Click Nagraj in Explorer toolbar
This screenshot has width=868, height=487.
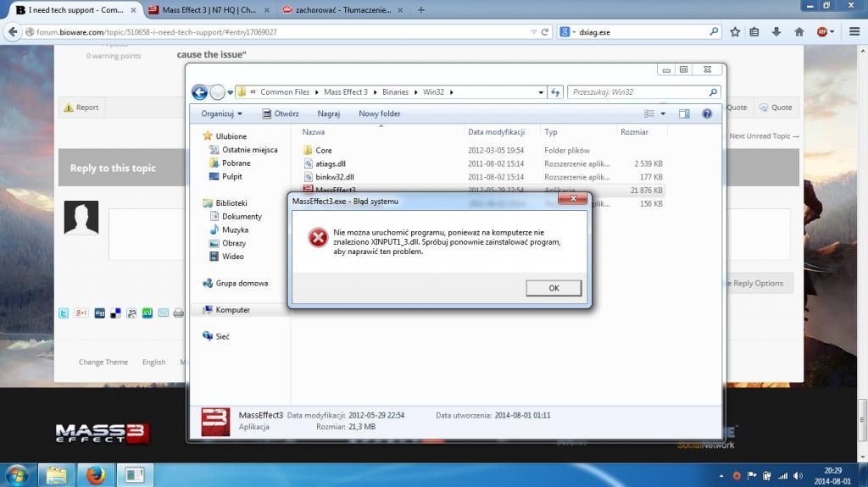(x=328, y=113)
